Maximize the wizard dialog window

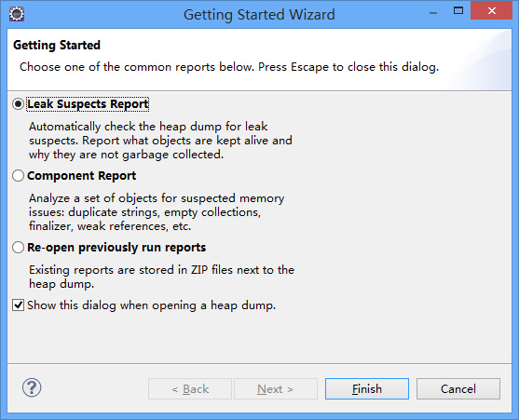pyautogui.click(x=458, y=10)
